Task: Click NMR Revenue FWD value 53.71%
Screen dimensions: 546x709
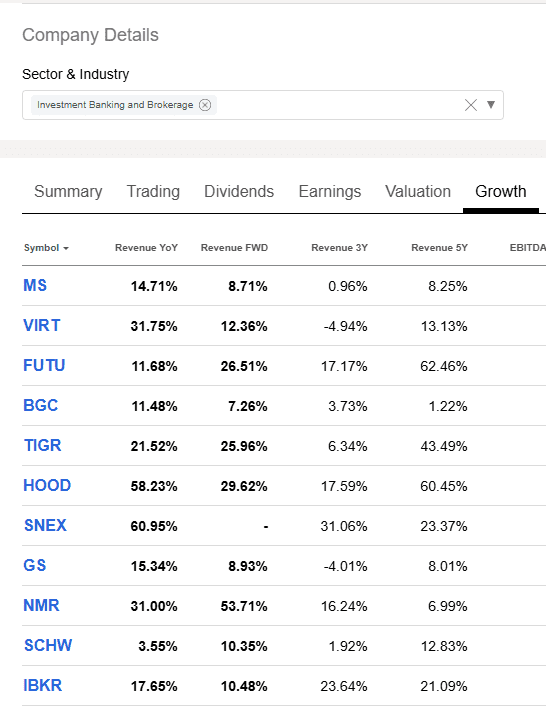Action: 244,606
